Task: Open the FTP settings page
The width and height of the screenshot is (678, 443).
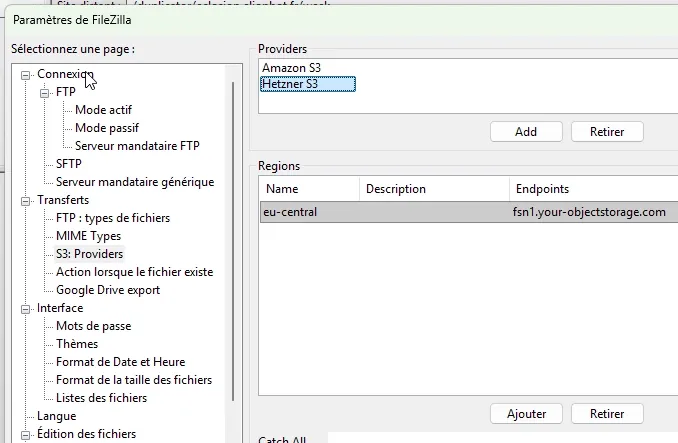Action: pyautogui.click(x=66, y=92)
